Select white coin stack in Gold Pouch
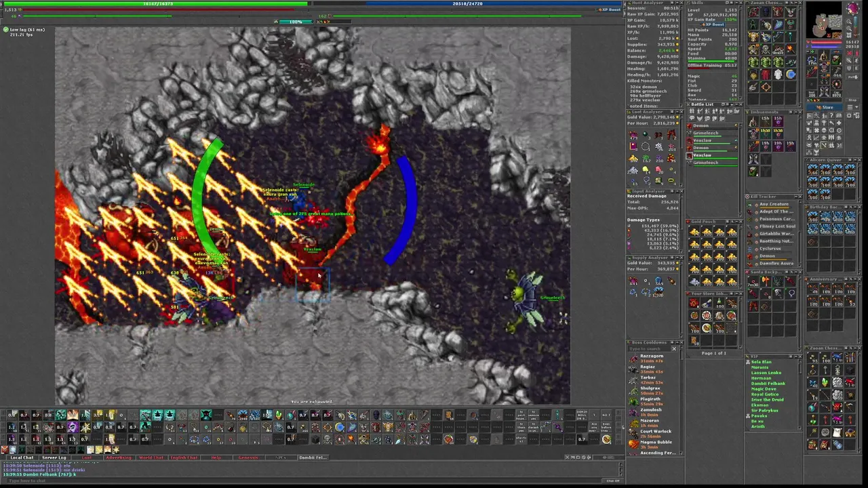This screenshot has height=488, width=868. tap(694, 282)
